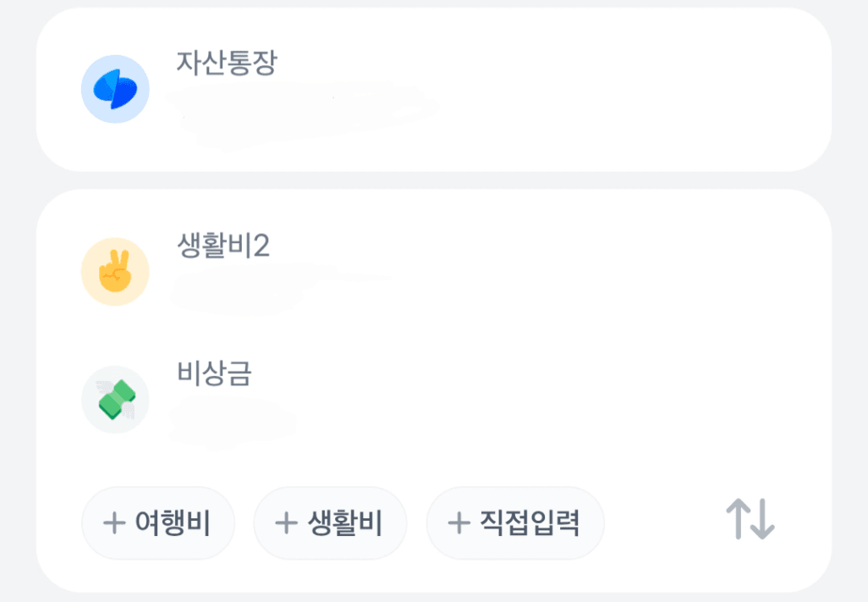Click the plus sign beside 생활비
Screen dimensions: 868x602
click(286, 523)
